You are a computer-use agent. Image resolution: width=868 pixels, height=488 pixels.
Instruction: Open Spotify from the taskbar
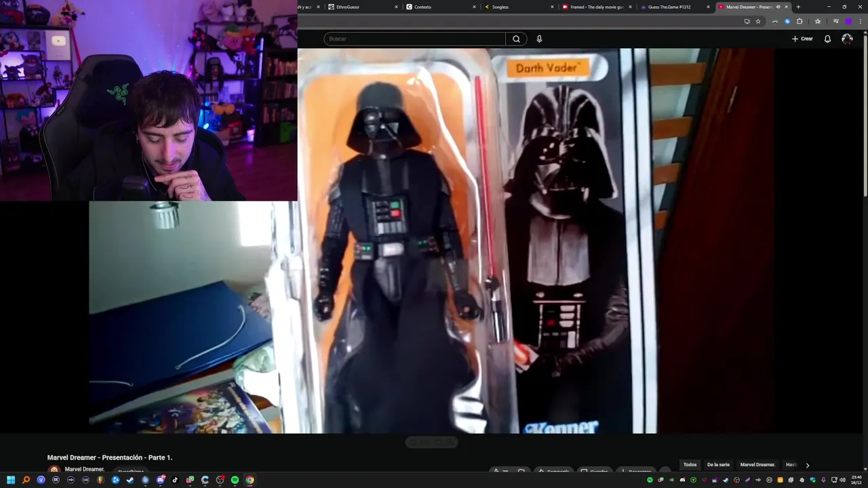click(235, 480)
